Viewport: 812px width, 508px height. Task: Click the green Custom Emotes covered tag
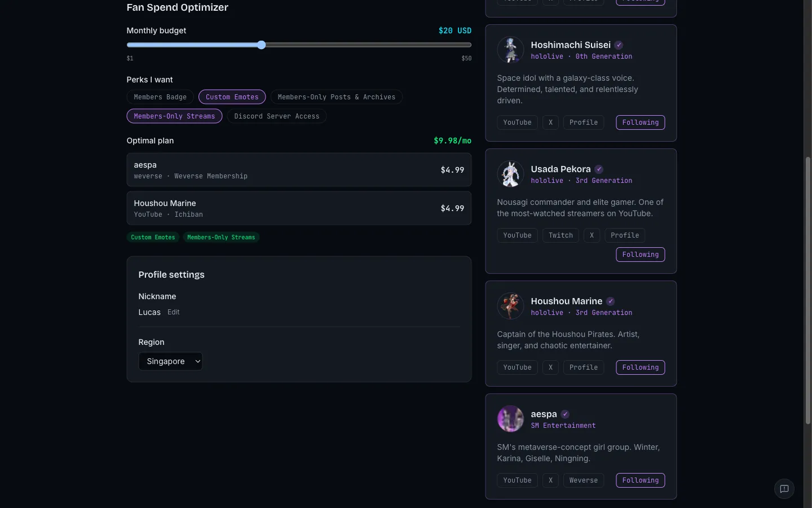tap(153, 238)
